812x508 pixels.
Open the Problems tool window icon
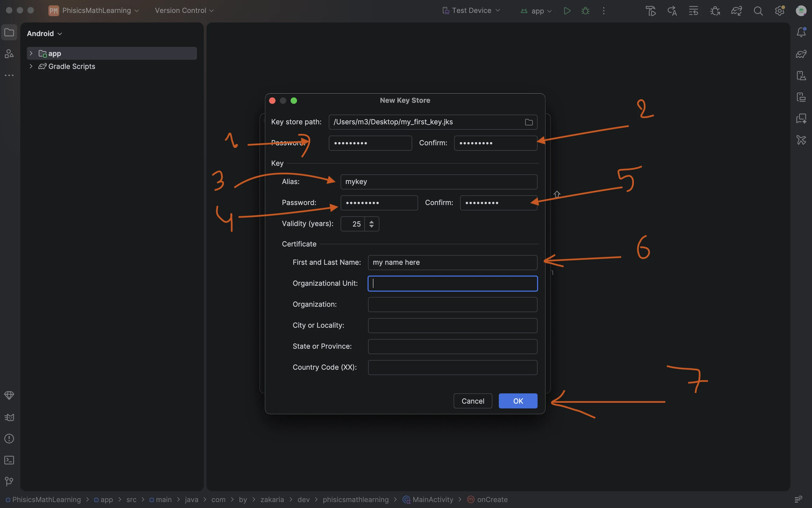point(9,439)
